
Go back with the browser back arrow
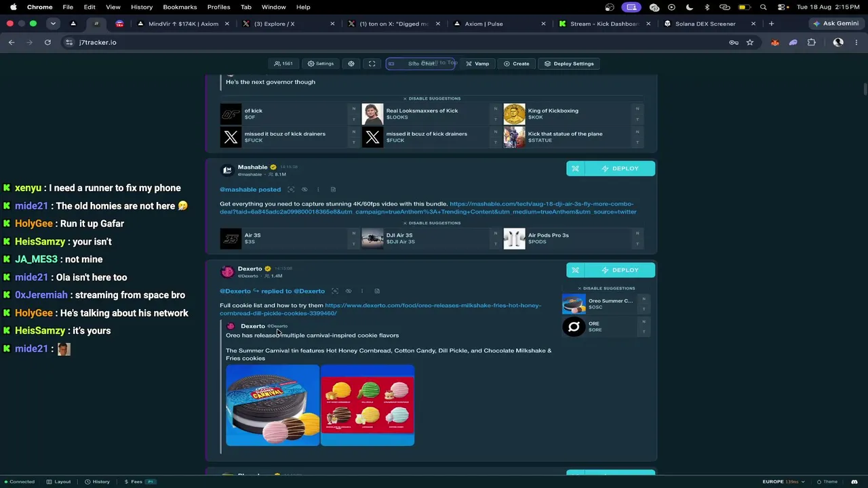12,43
